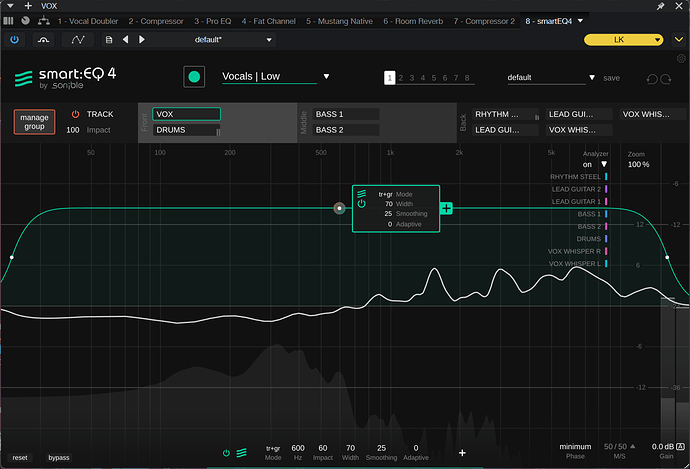Click the pie-shaped mix icon in tab bar

[26, 21]
